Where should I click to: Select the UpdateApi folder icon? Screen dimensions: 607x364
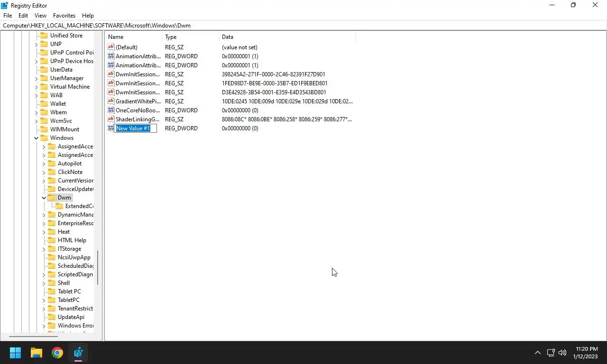pos(52,317)
